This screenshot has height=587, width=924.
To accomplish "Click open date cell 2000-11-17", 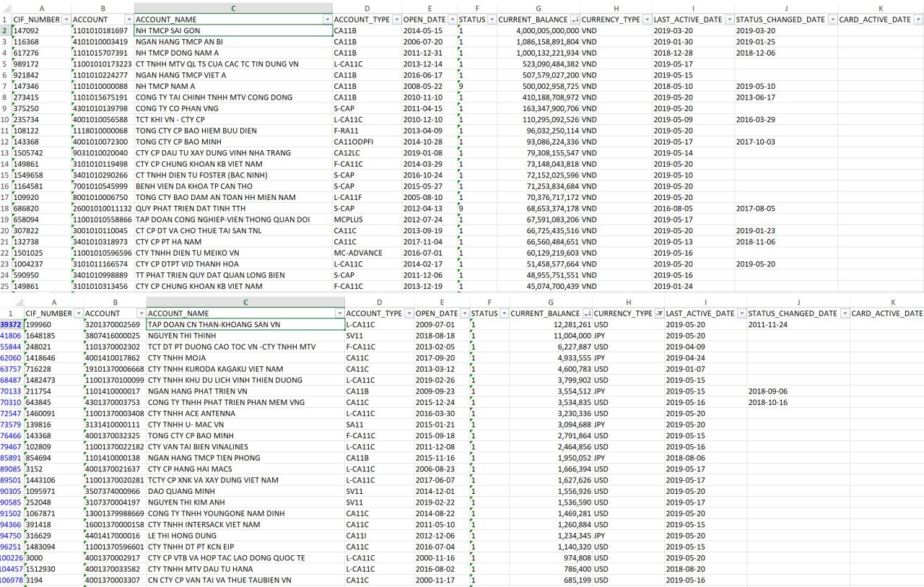I will (442, 580).
